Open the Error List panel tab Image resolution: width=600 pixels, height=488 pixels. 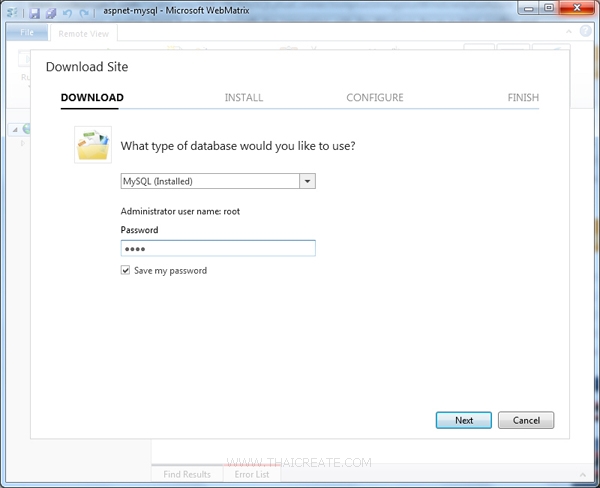[x=252, y=474]
